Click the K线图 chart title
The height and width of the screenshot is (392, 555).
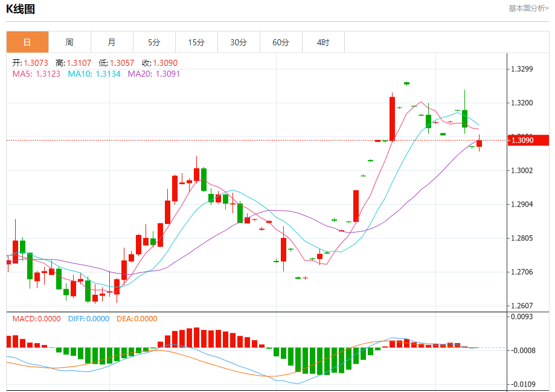click(x=21, y=9)
